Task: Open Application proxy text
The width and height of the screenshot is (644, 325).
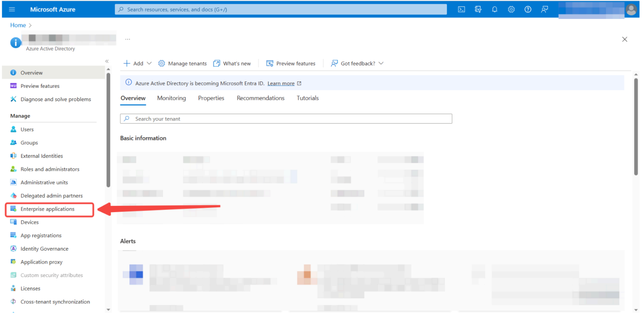Action: [x=41, y=262]
